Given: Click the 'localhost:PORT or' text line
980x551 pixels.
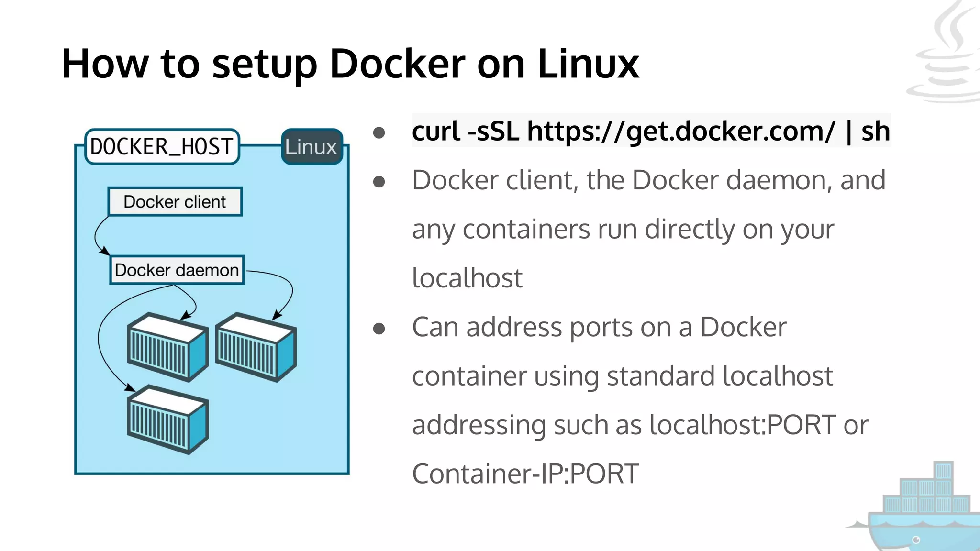Looking at the screenshot, I should [x=758, y=425].
